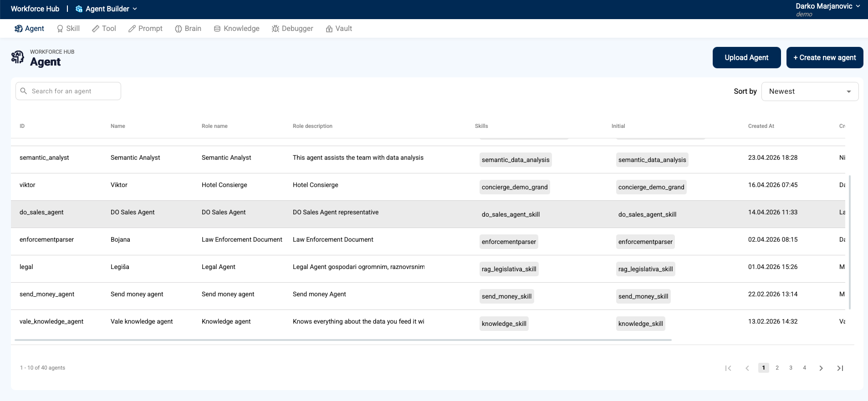Click the search magnifier icon
Viewport: 868px width, 401px height.
coord(24,91)
